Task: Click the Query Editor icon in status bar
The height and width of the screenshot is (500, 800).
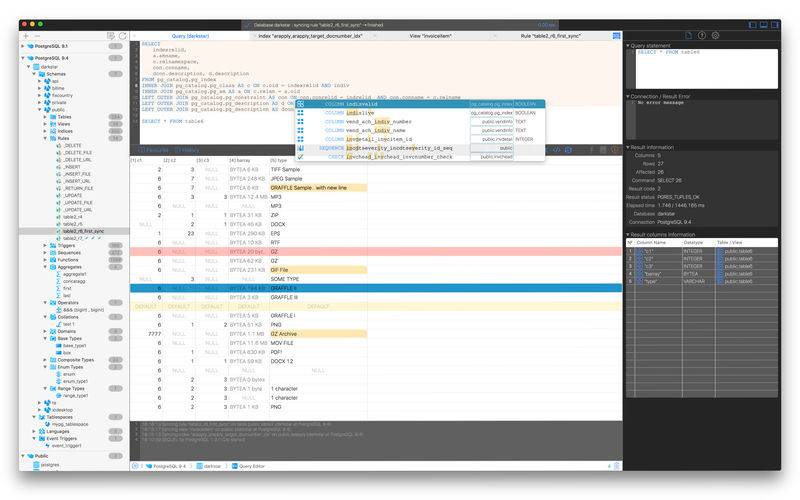Action: pyautogui.click(x=235, y=466)
